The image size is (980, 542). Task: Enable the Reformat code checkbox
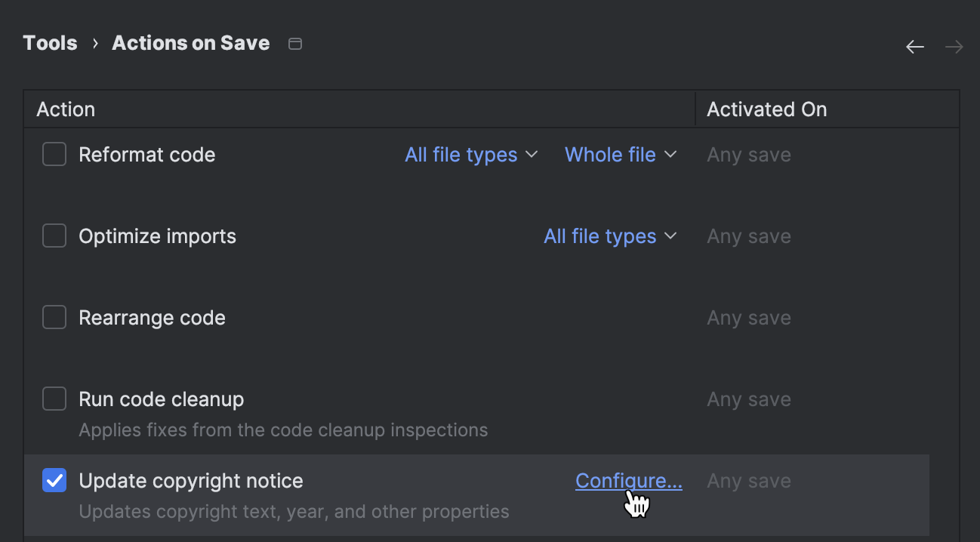tap(54, 153)
